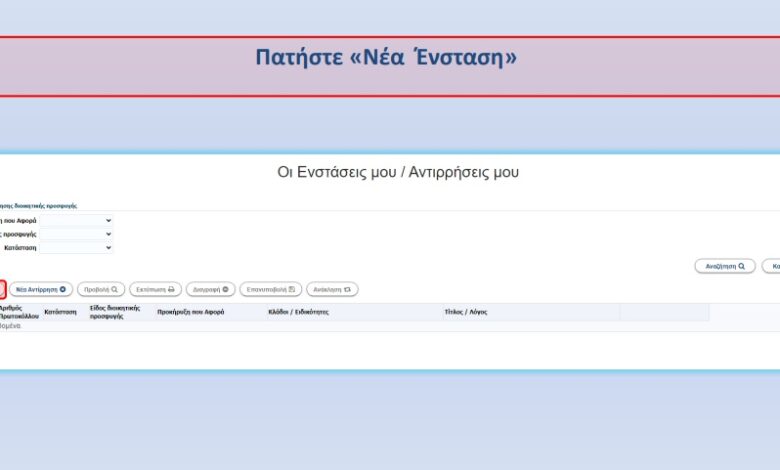Click the Προκήρυξη που Αφορά column header
780x470 pixels.
tap(190, 312)
